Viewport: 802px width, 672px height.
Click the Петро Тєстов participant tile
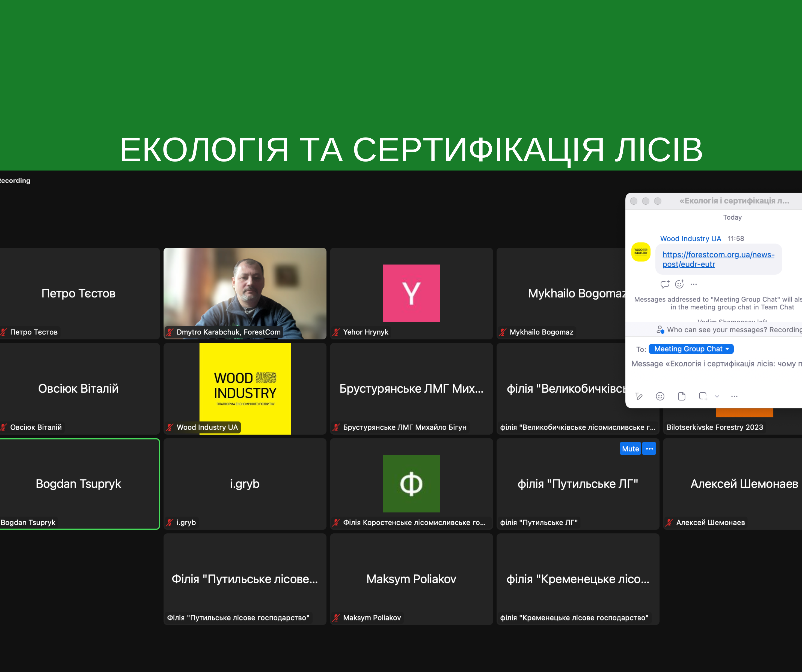pyautogui.click(x=79, y=293)
